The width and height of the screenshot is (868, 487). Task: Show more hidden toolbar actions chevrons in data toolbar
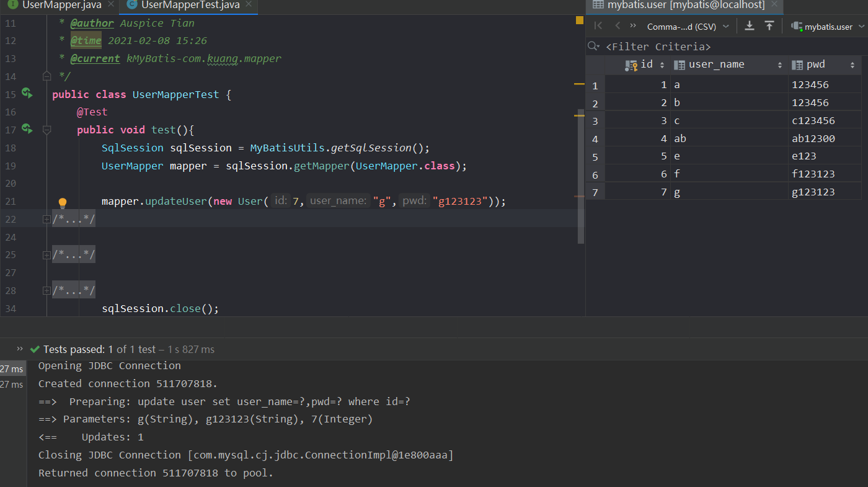coord(633,26)
